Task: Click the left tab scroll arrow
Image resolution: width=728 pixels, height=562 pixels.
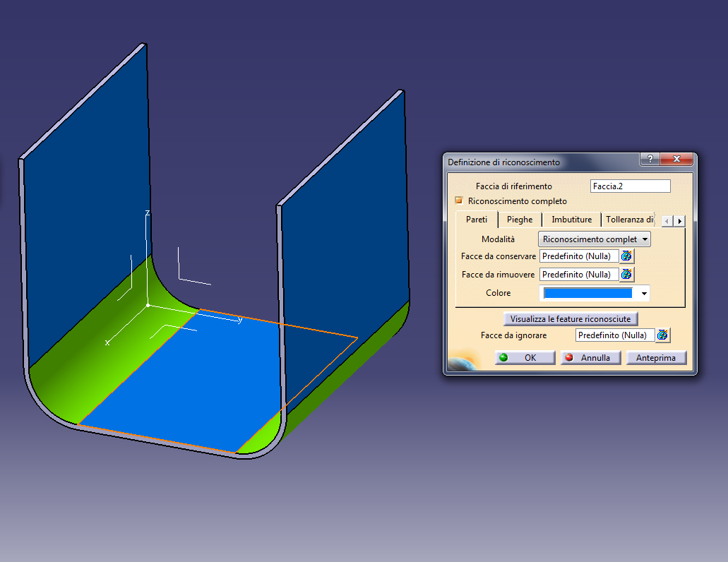Action: 667,220
